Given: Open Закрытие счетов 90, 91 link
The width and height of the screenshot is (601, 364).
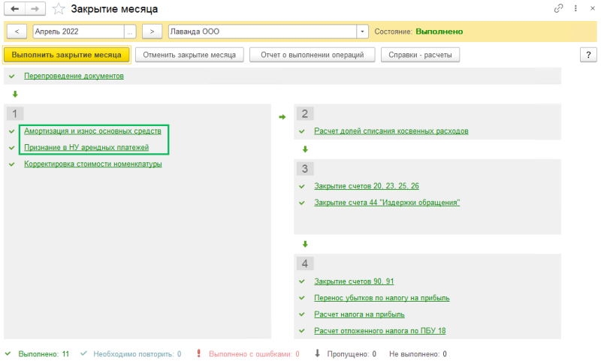Looking at the screenshot, I should 354,281.
